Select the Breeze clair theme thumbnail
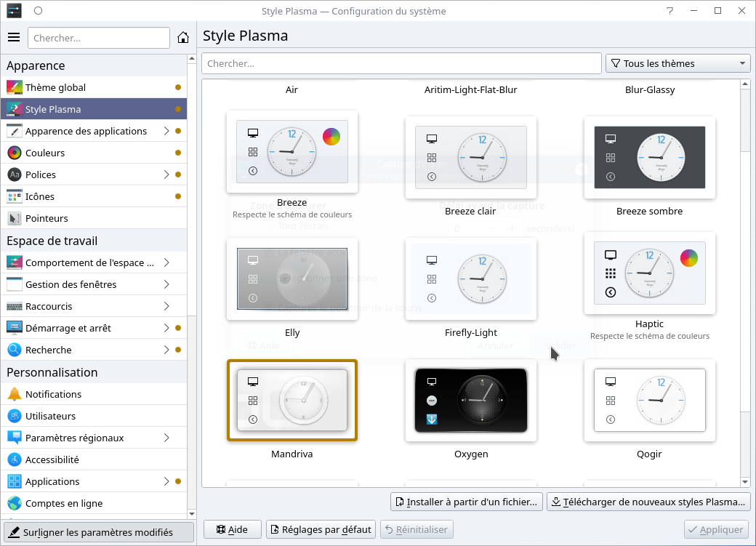 tap(471, 157)
